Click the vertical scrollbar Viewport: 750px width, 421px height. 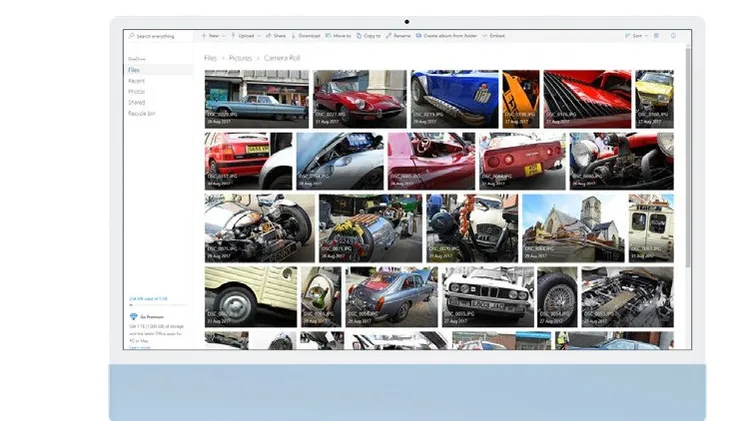point(688,158)
